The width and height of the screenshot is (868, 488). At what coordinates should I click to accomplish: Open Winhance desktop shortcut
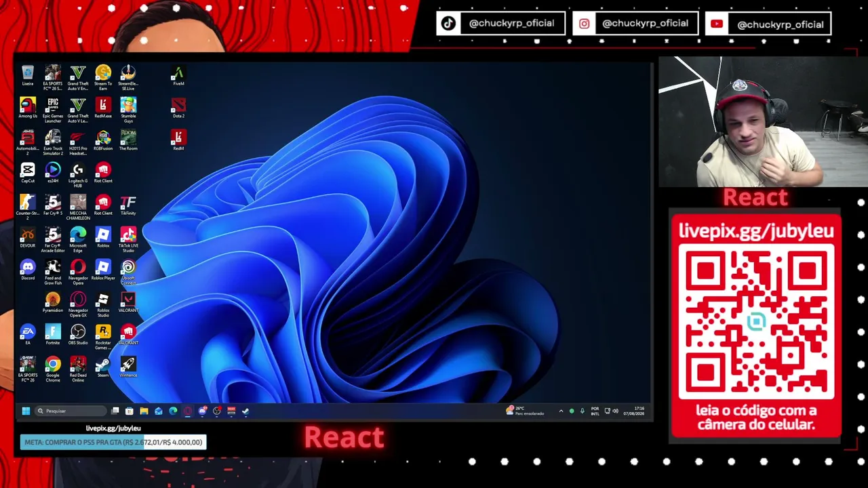[128, 369]
